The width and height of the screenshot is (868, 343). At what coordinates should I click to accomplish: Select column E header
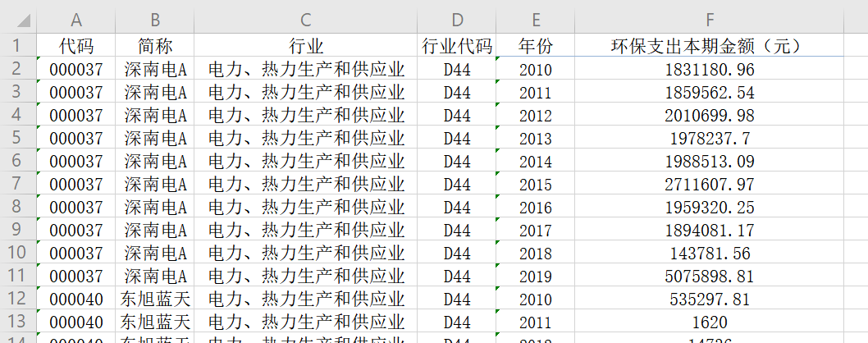tap(535, 20)
